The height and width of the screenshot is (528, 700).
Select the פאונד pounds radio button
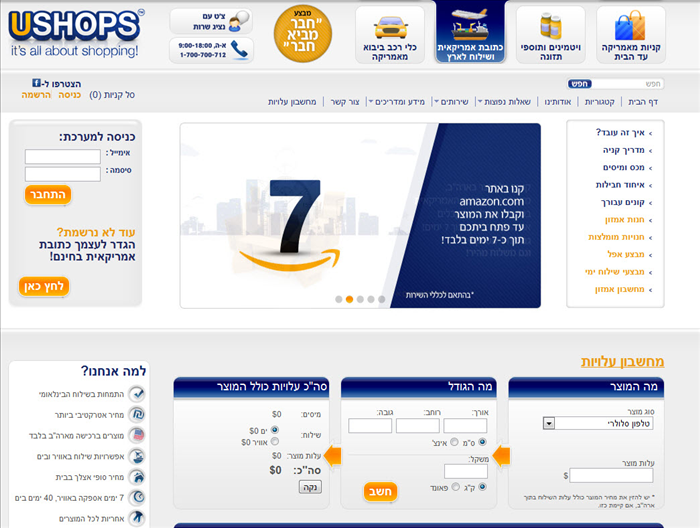[455, 487]
